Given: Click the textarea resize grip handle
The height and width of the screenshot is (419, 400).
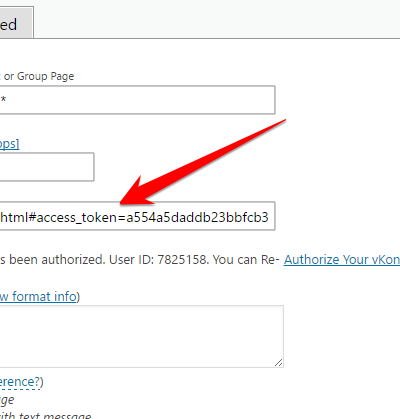Looking at the screenshot, I should coord(279,363).
